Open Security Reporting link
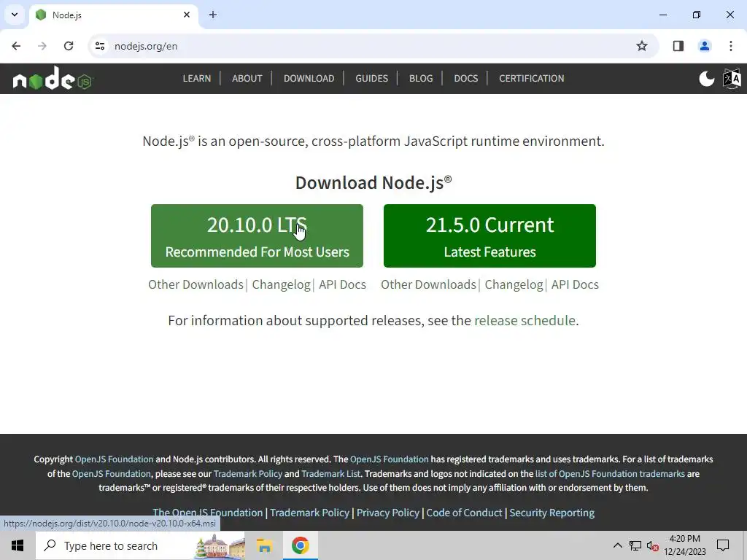This screenshot has width=747, height=560. [551, 513]
